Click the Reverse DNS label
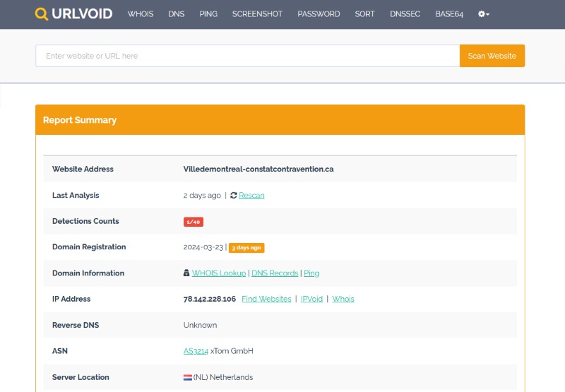 (x=76, y=325)
